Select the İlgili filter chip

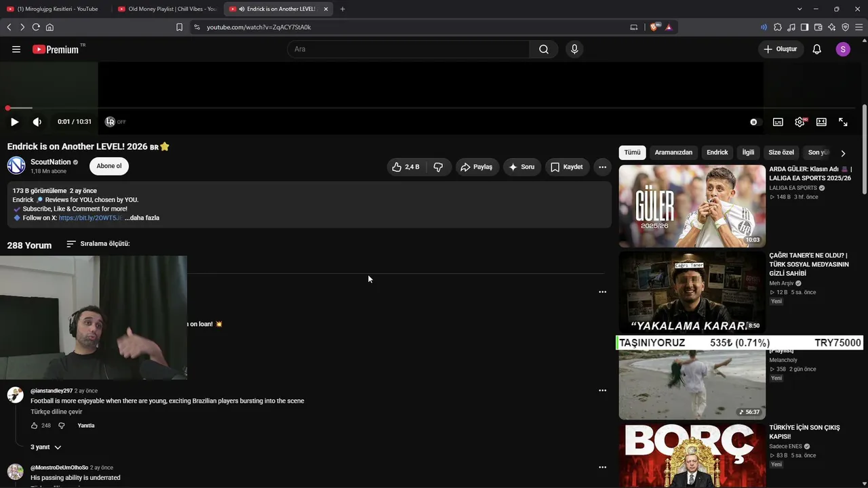click(x=748, y=152)
